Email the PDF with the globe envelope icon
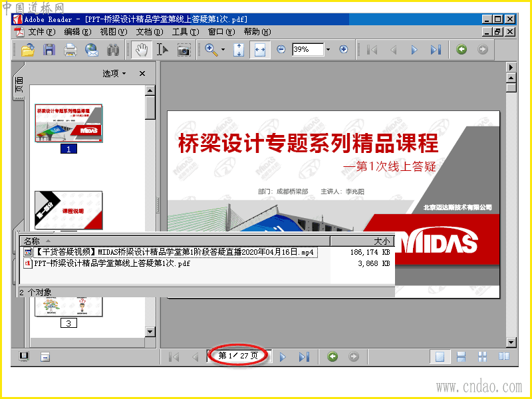Image resolution: width=532 pixels, height=399 pixels. [91, 50]
